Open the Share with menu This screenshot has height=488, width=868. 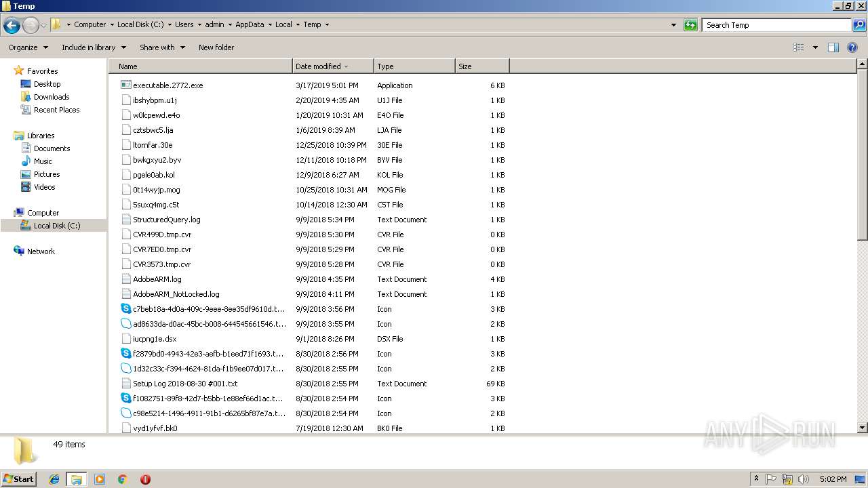(x=162, y=47)
